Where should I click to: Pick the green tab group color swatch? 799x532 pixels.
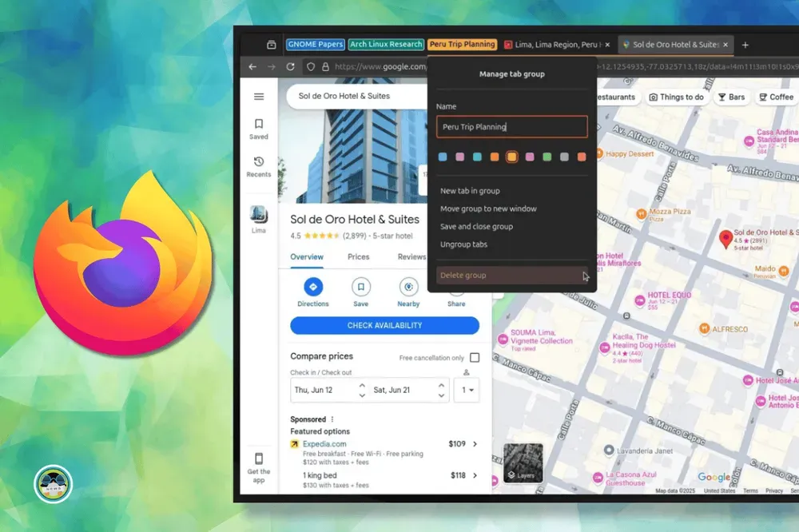[547, 157]
